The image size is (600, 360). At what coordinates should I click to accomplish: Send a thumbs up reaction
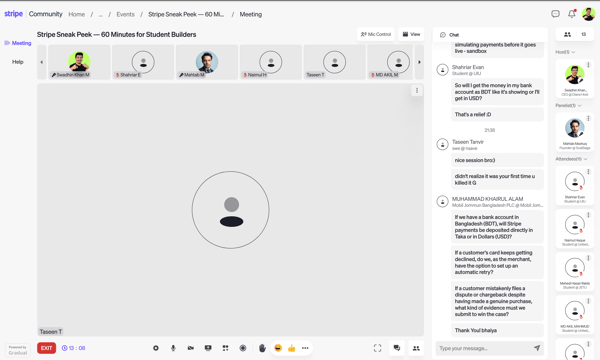pos(292,348)
